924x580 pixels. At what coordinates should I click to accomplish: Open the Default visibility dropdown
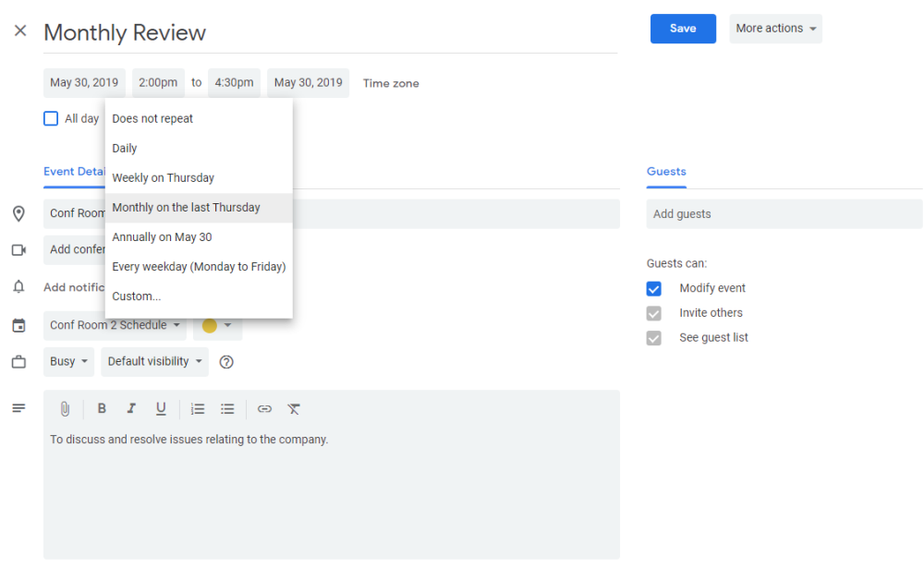click(154, 361)
